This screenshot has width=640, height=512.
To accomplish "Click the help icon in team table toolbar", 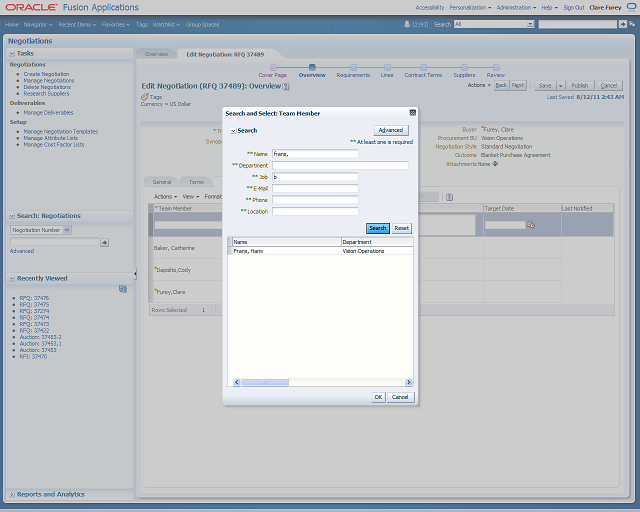I will [449, 197].
